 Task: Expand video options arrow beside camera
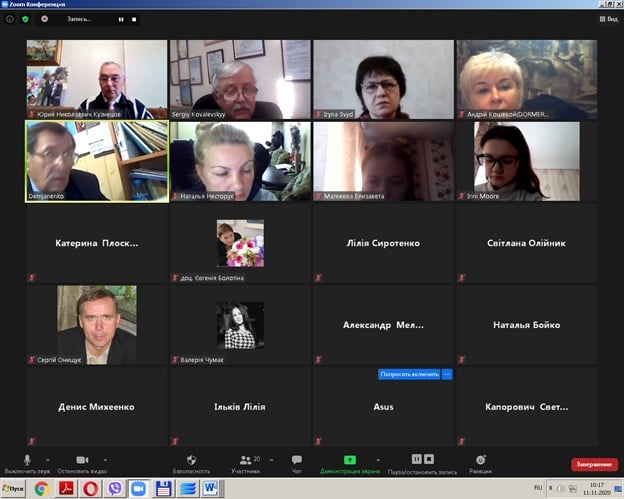pyautogui.click(x=105, y=460)
